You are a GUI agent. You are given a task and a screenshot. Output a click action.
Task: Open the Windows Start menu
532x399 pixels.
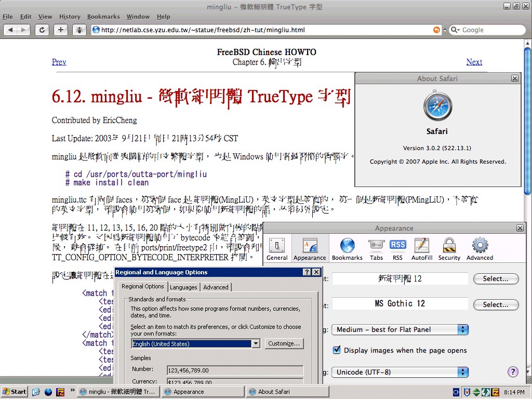click(x=15, y=392)
